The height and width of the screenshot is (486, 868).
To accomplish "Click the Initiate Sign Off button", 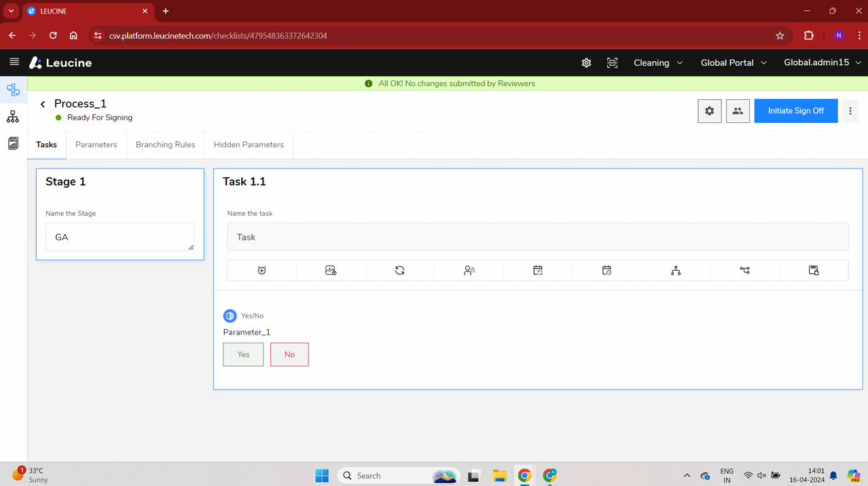I will click(796, 111).
